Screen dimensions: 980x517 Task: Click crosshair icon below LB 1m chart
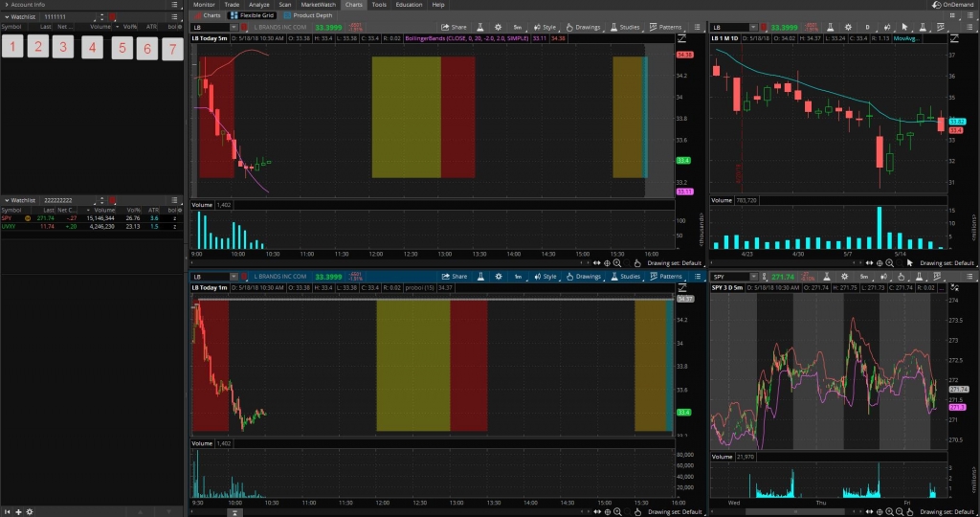pos(608,512)
